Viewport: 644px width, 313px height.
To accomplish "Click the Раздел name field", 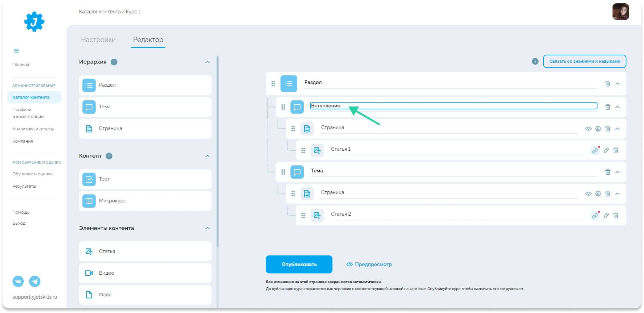I will coord(450,82).
